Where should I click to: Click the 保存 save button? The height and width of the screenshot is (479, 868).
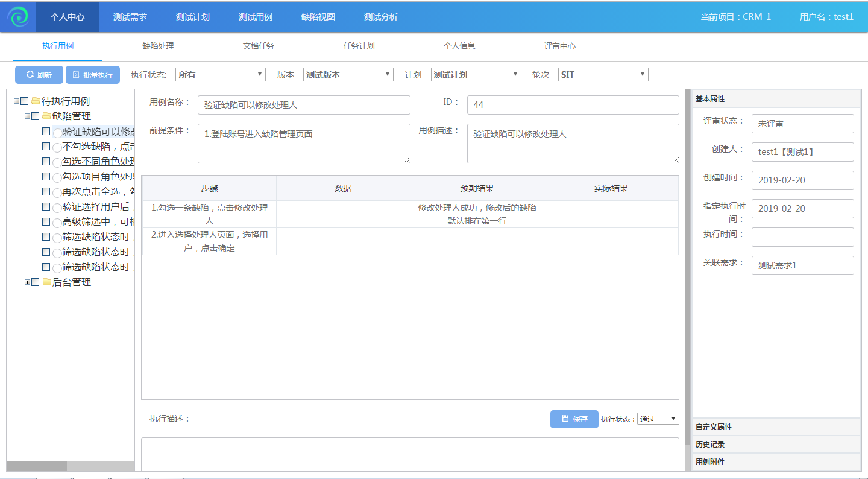[574, 419]
